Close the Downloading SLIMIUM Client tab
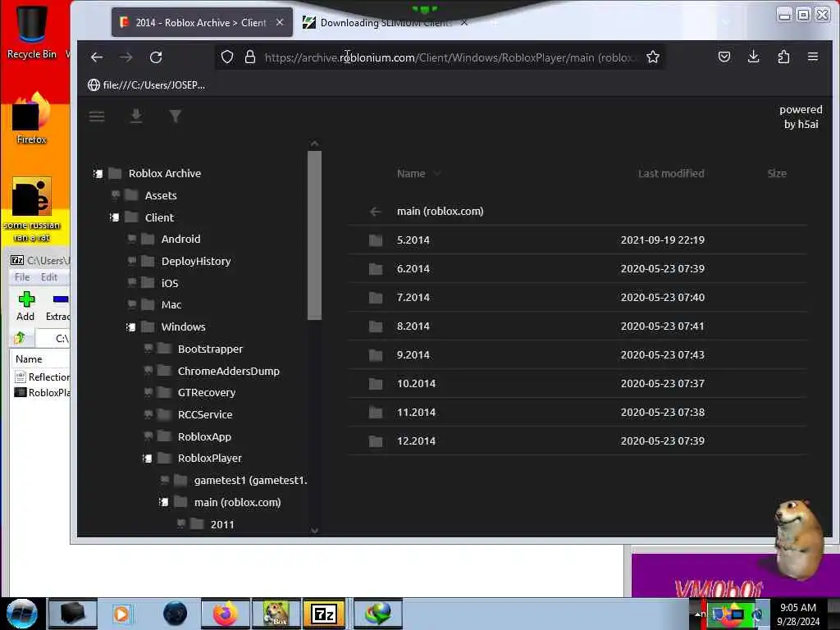The width and height of the screenshot is (840, 630). (464, 22)
